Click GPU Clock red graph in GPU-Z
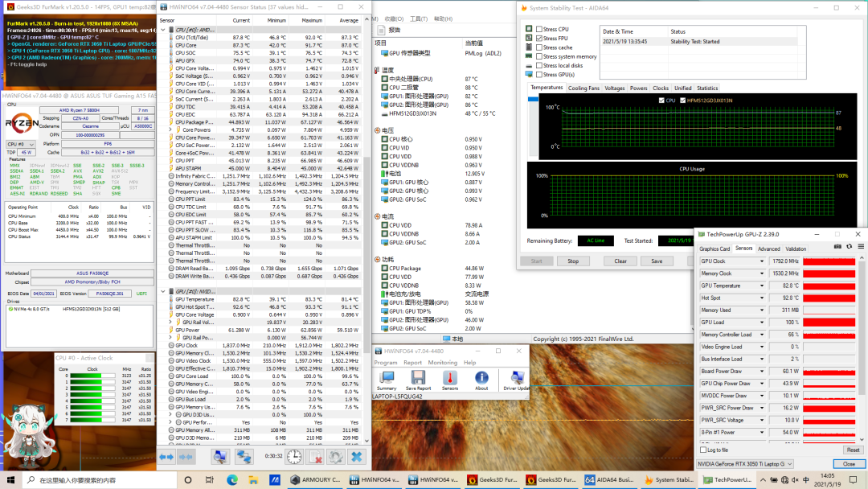This screenshot has height=489, width=868. (x=829, y=261)
